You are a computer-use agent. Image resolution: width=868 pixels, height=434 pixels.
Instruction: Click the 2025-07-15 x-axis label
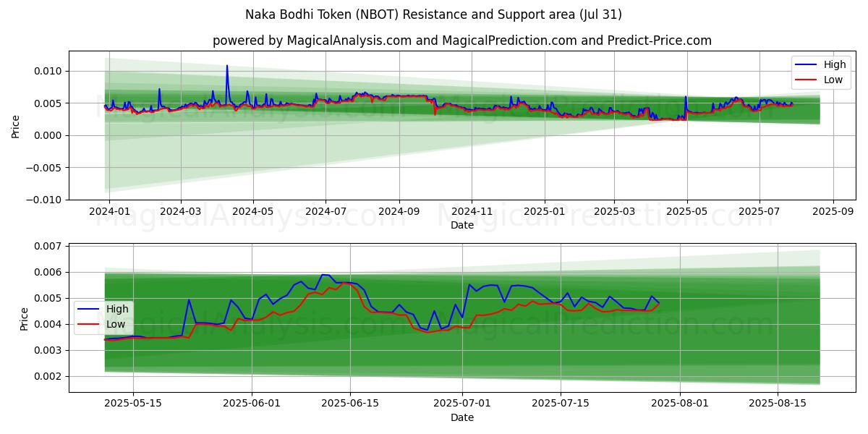click(561, 404)
